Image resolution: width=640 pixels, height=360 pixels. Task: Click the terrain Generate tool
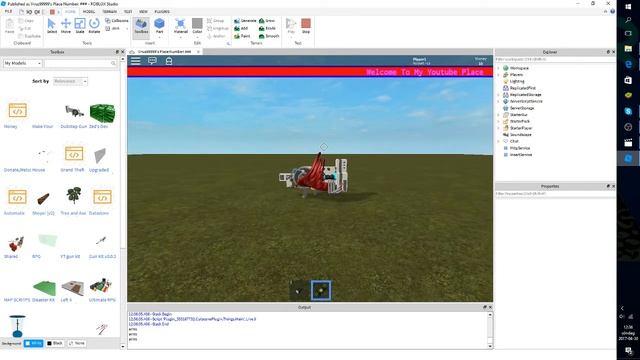[x=245, y=20]
